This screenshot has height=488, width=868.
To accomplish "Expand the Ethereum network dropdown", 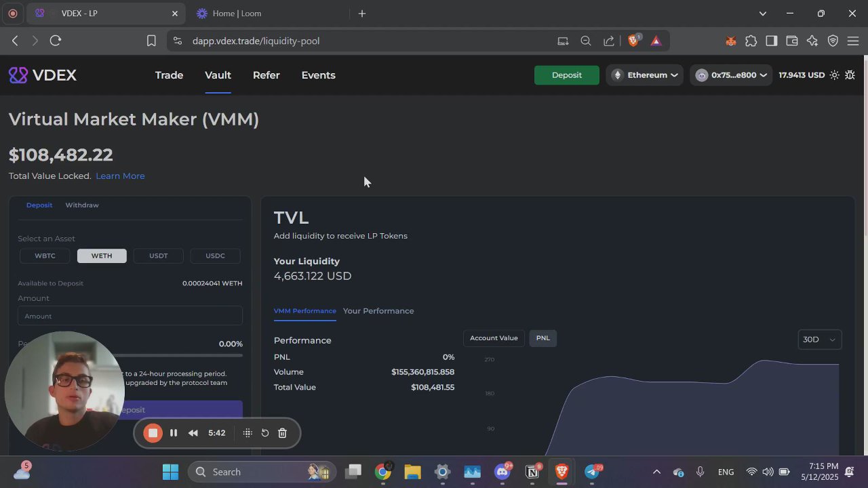I will [x=645, y=75].
